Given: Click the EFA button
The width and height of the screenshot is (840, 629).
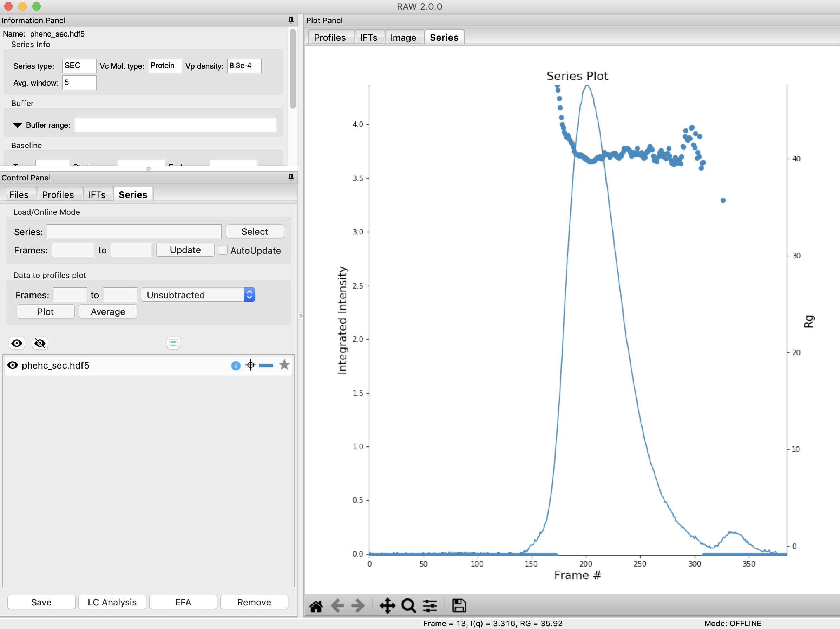Looking at the screenshot, I should 183,602.
